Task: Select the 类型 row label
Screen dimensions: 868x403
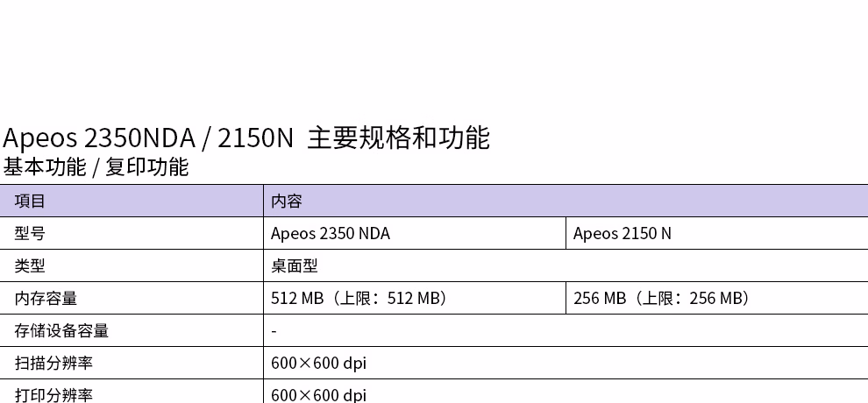Action: pyautogui.click(x=30, y=266)
